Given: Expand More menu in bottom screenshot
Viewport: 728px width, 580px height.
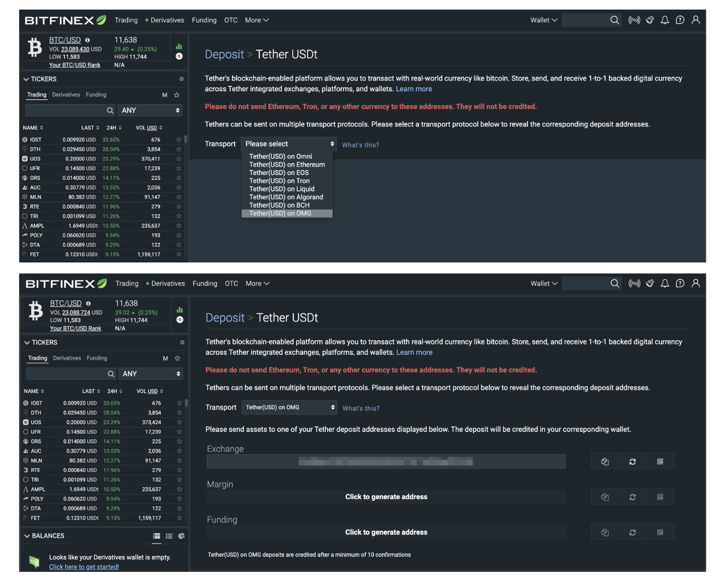Looking at the screenshot, I should coord(258,284).
